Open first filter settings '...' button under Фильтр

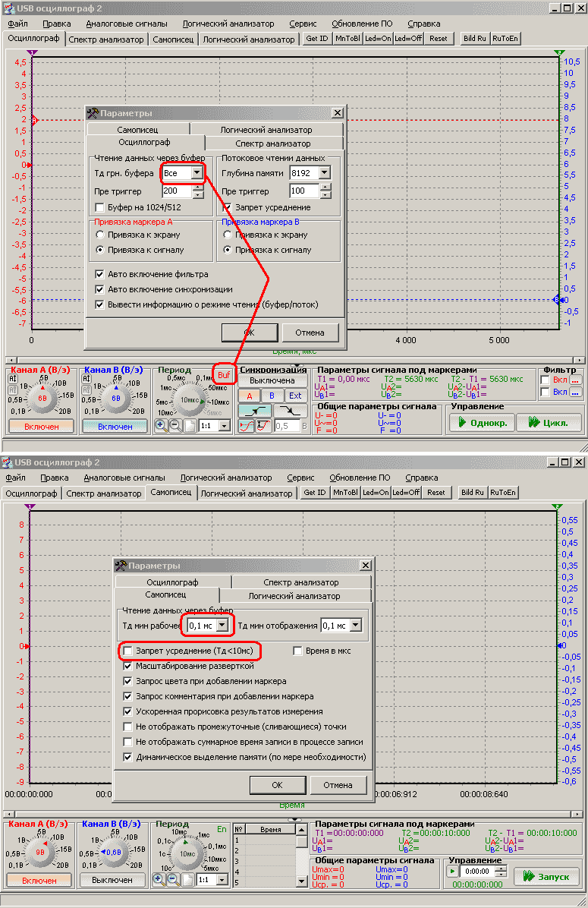tap(574, 380)
